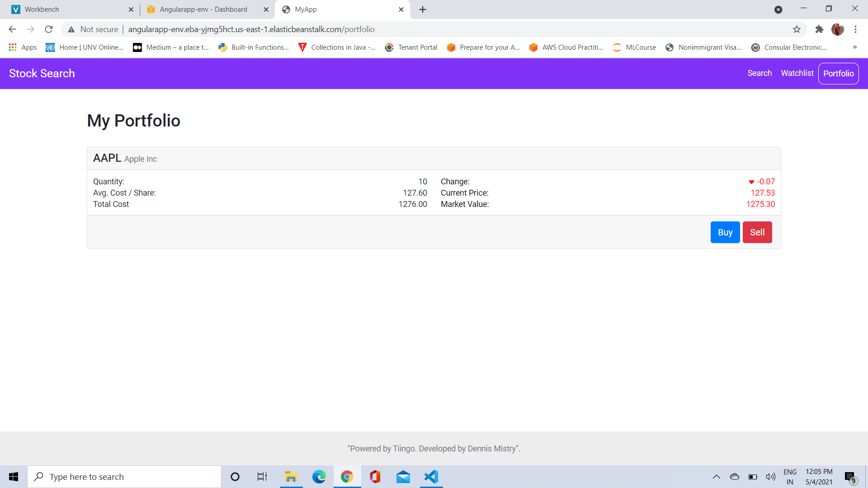This screenshot has height=488, width=868.
Task: Open a new browser tab
Action: coord(422,9)
